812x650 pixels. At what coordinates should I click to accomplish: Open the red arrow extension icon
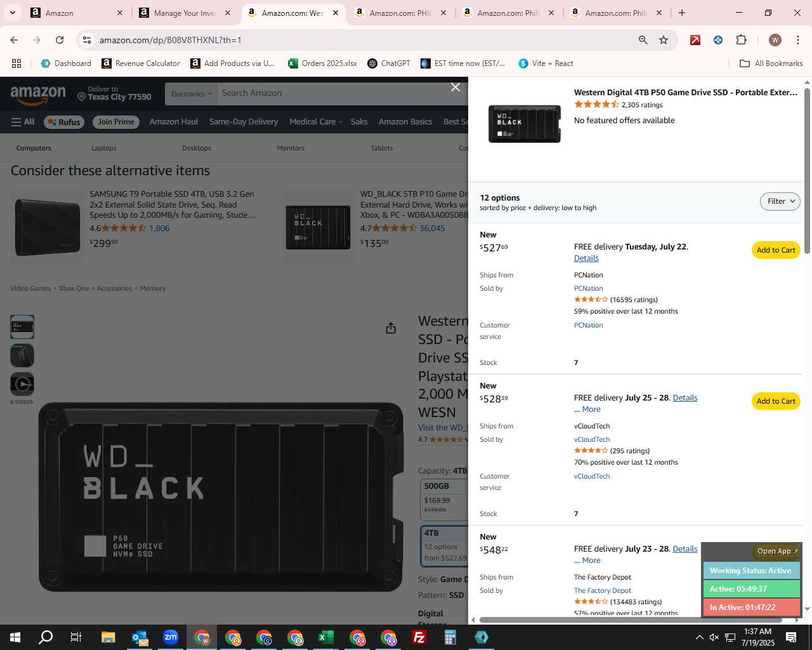695,40
